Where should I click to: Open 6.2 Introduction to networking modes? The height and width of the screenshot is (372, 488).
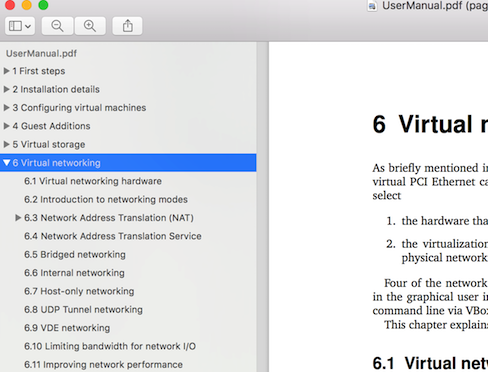click(x=106, y=199)
